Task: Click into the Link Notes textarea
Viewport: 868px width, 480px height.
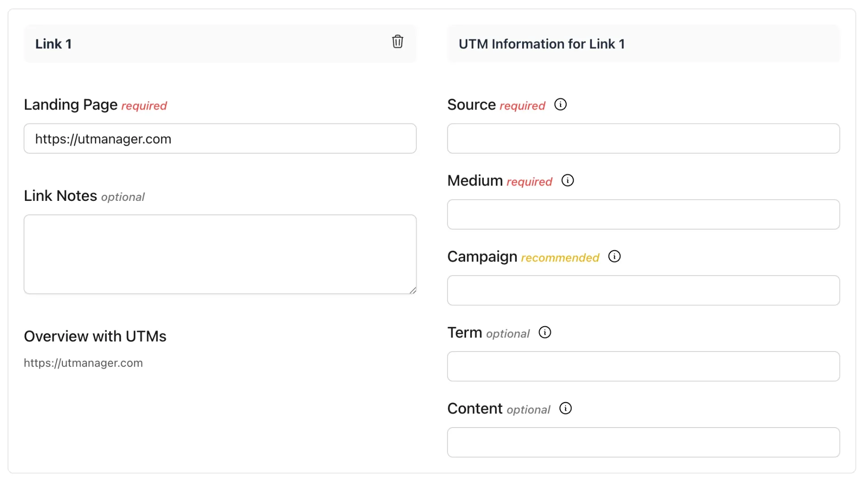Action: pos(220,254)
